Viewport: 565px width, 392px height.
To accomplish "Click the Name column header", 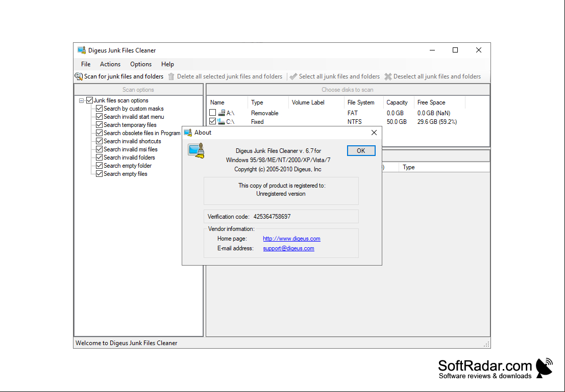I will [x=227, y=102].
